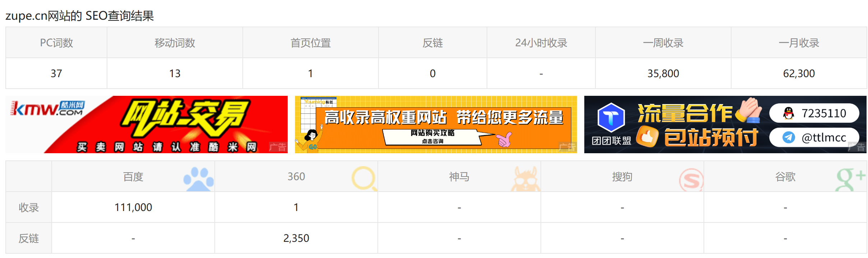868x258 pixels.
Task: Open the 流量合作 dark banner ad
Action: (x=725, y=125)
